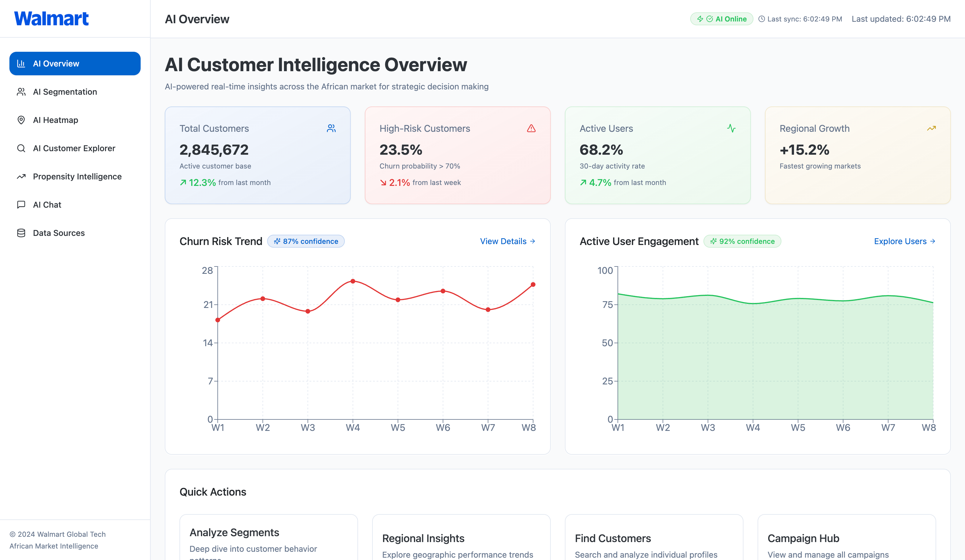Open the AI Overview page
Image resolution: width=965 pixels, height=560 pixels.
[75, 64]
